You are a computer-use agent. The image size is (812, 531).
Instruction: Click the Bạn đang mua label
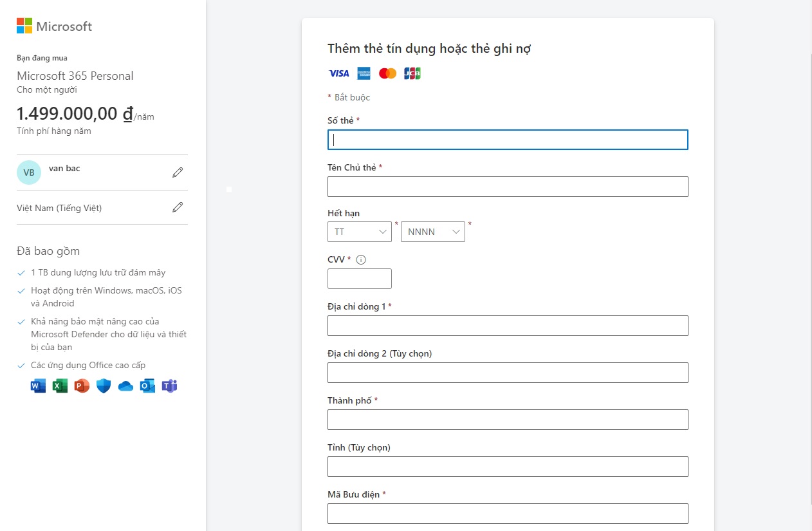pos(42,58)
